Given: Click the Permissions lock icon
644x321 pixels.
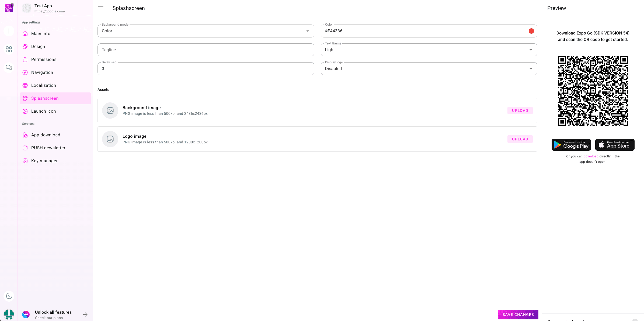Looking at the screenshot, I should (x=25, y=60).
